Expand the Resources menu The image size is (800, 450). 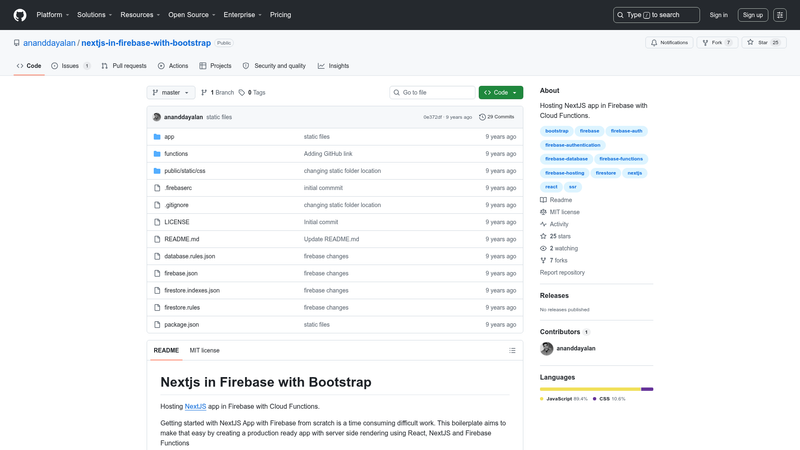click(140, 15)
